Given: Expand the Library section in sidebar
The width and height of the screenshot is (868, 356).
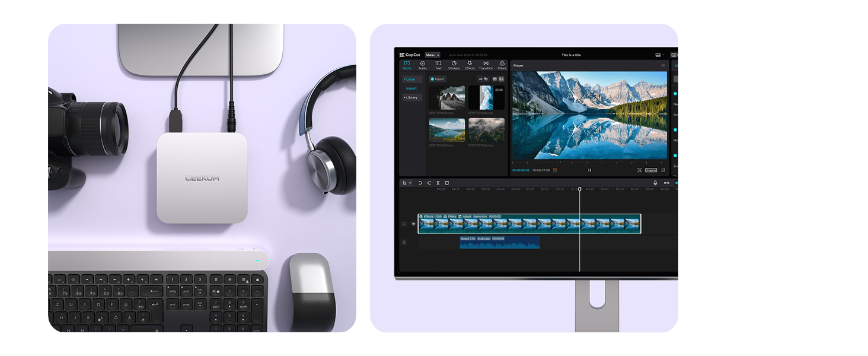Looking at the screenshot, I should [411, 97].
